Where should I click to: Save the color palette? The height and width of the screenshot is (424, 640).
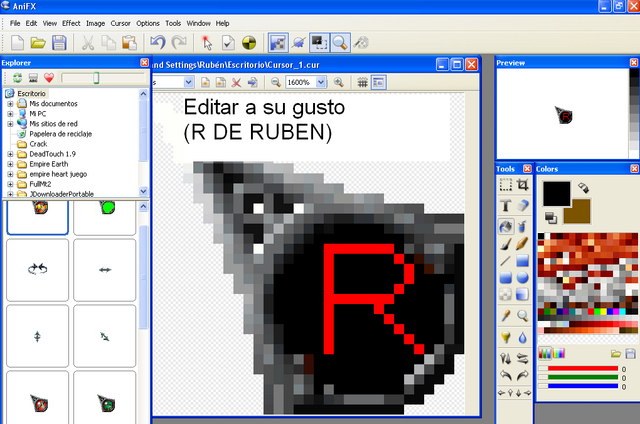click(x=630, y=353)
